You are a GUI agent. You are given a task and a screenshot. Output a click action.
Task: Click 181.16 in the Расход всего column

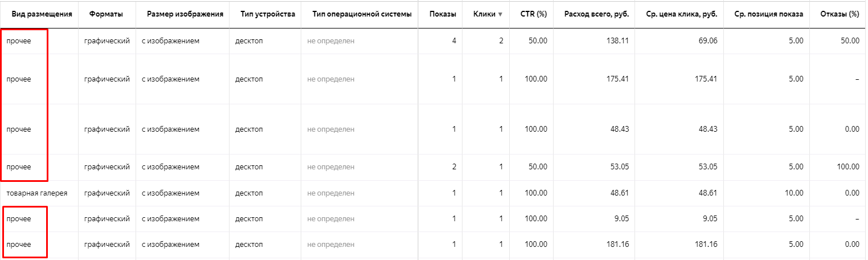tap(618, 245)
